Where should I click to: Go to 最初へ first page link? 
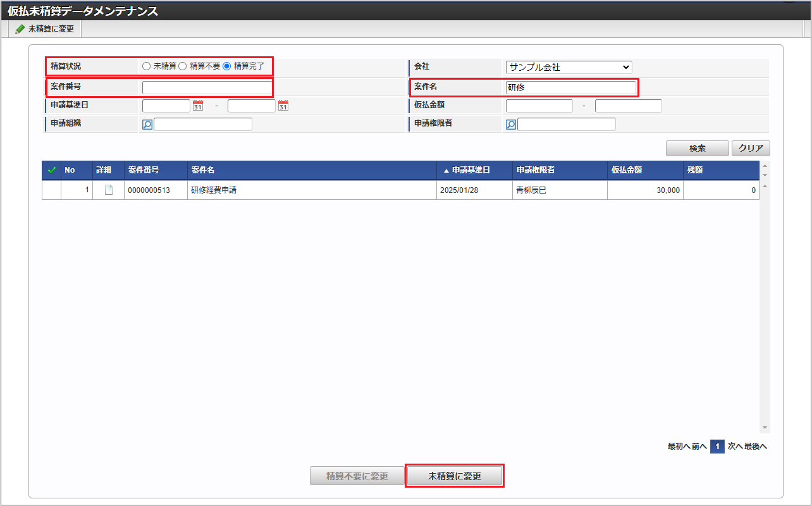679,447
